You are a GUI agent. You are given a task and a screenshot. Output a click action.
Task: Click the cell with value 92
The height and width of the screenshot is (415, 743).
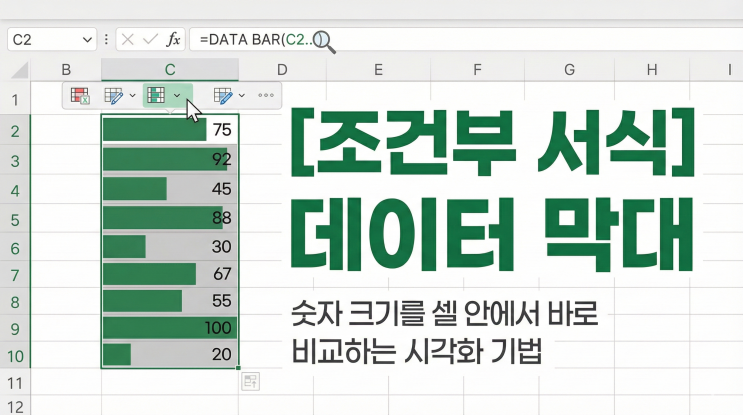(170, 160)
